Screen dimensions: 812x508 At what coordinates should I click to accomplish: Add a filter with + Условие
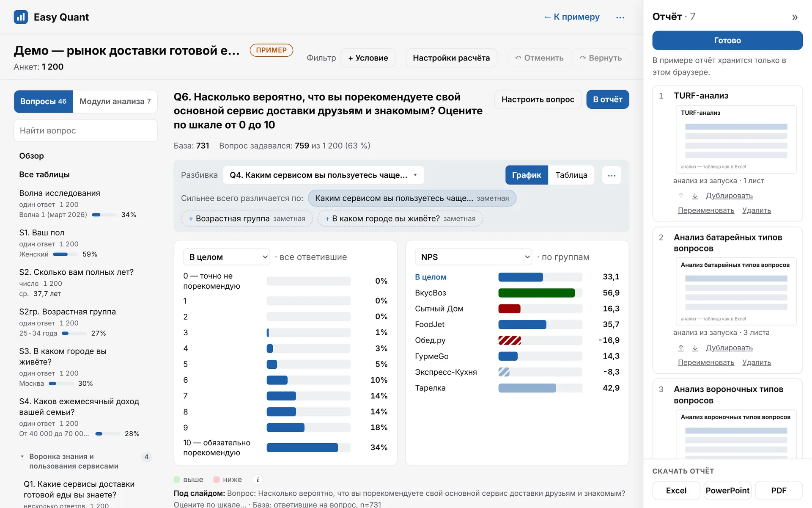(x=368, y=58)
